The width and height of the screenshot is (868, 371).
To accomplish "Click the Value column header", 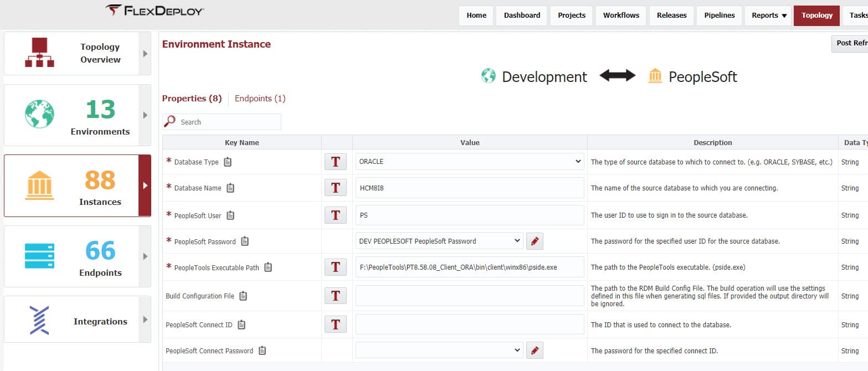I will [470, 142].
